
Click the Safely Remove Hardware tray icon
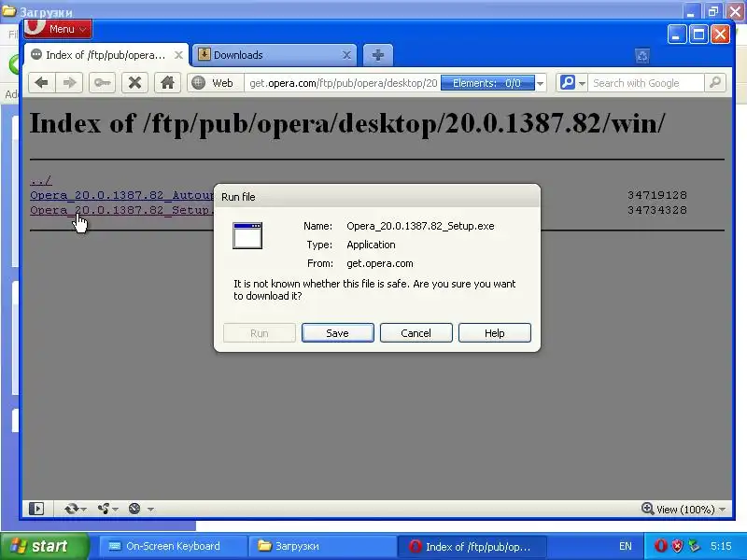pyautogui.click(x=694, y=546)
